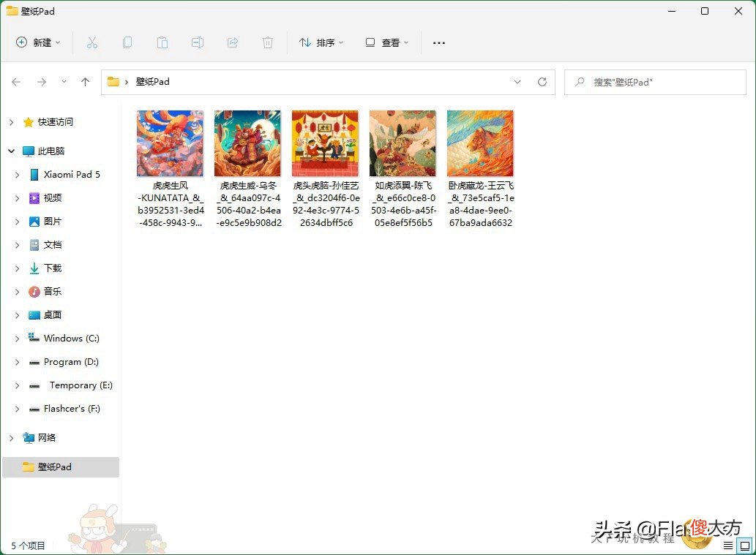
Task: Select 壁纸Pad in the navigation pane
Action: (x=61, y=467)
